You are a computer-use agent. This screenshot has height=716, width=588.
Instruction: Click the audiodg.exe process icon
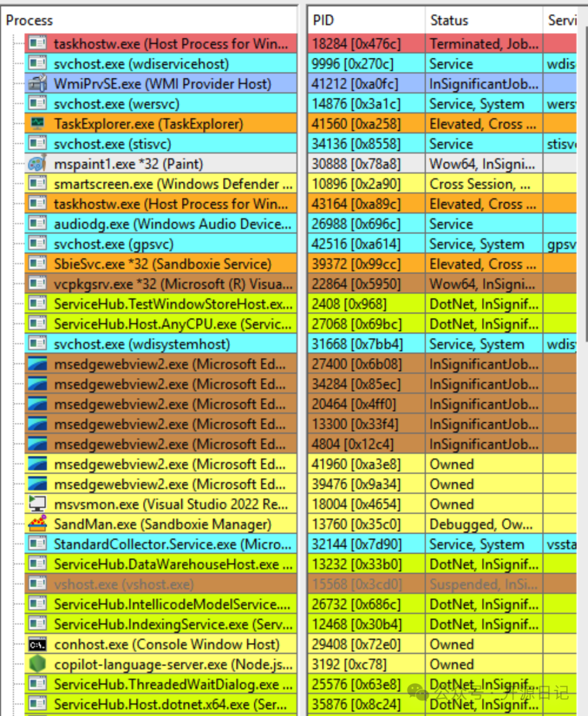38,223
